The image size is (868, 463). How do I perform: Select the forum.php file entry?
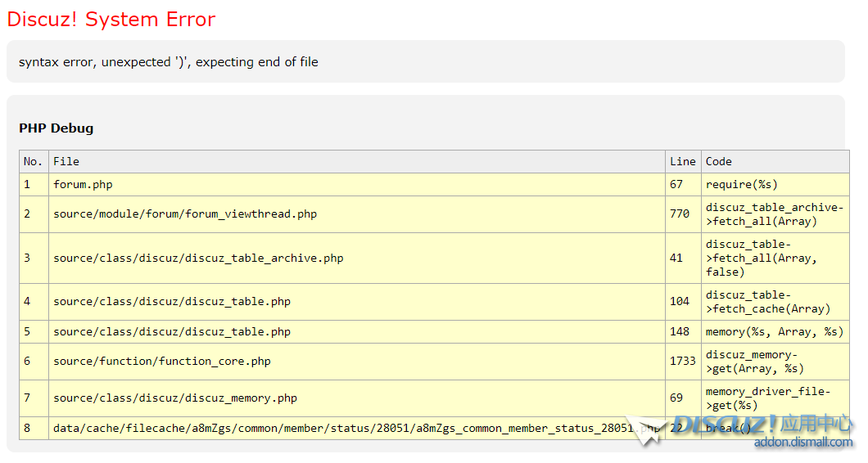coord(83,185)
